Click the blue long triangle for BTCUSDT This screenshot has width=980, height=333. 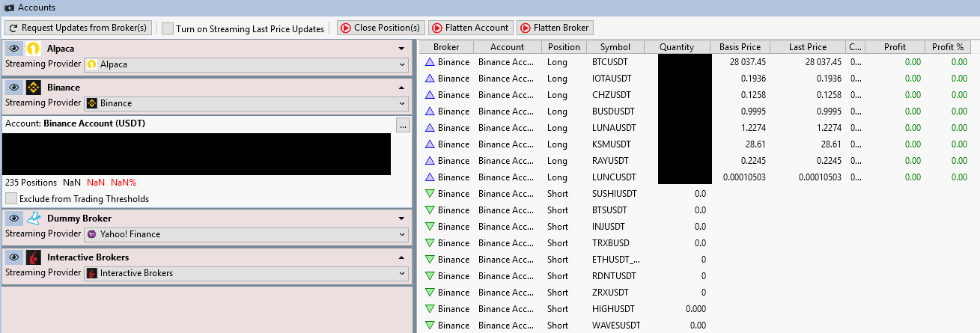tap(430, 62)
